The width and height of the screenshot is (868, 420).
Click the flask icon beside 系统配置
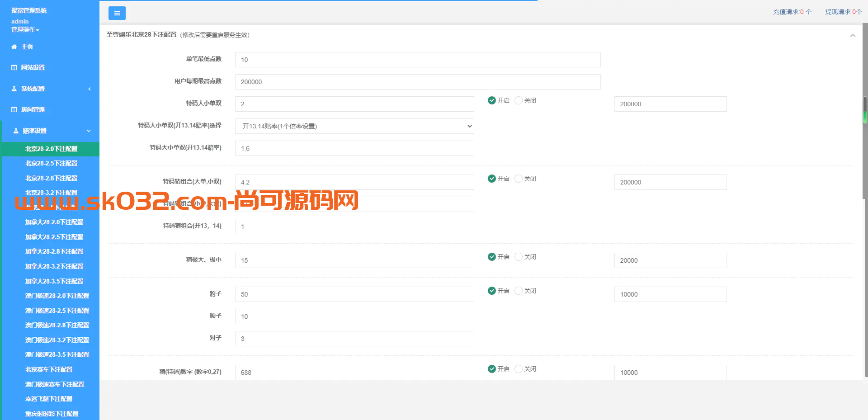click(14, 89)
